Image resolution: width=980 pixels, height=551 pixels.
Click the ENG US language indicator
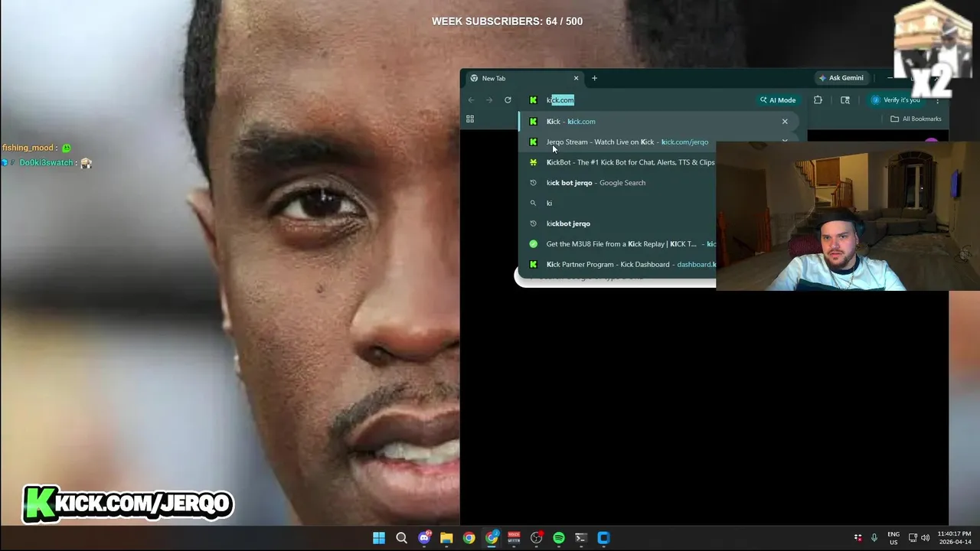point(893,538)
